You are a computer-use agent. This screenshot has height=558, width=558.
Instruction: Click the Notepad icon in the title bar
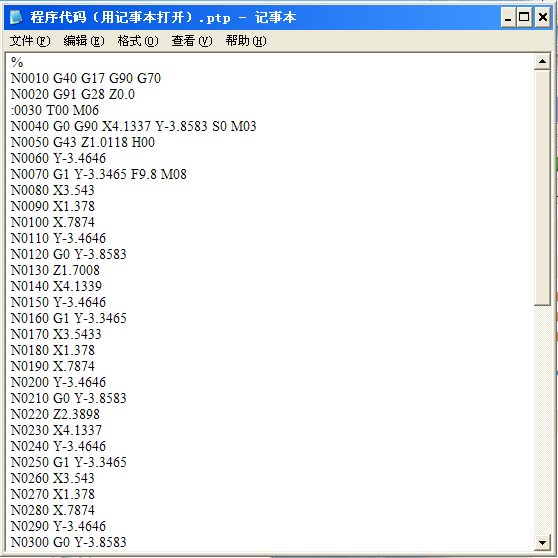[16, 17]
